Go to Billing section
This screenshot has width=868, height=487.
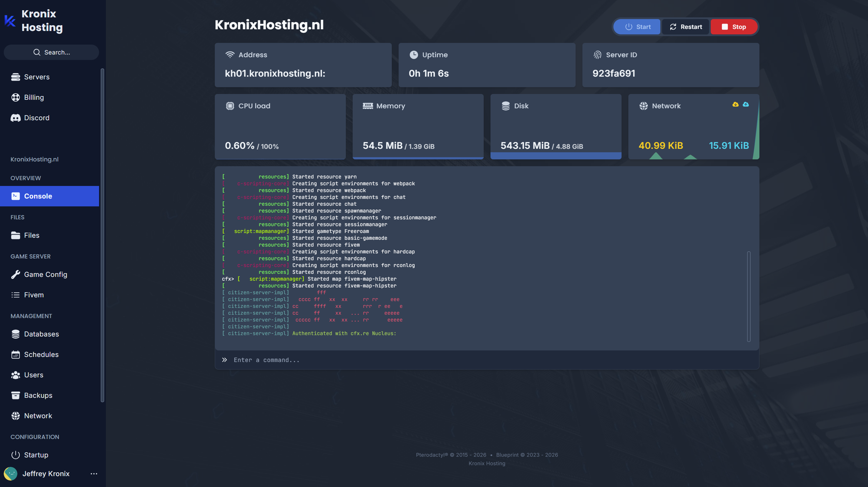(50, 97)
